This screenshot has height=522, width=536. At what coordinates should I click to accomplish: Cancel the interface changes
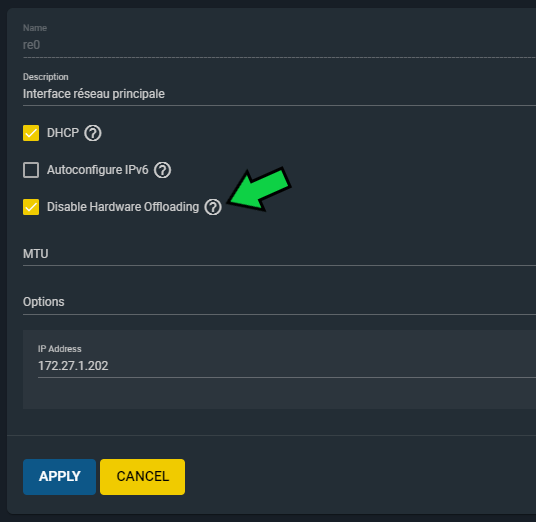coord(143,477)
